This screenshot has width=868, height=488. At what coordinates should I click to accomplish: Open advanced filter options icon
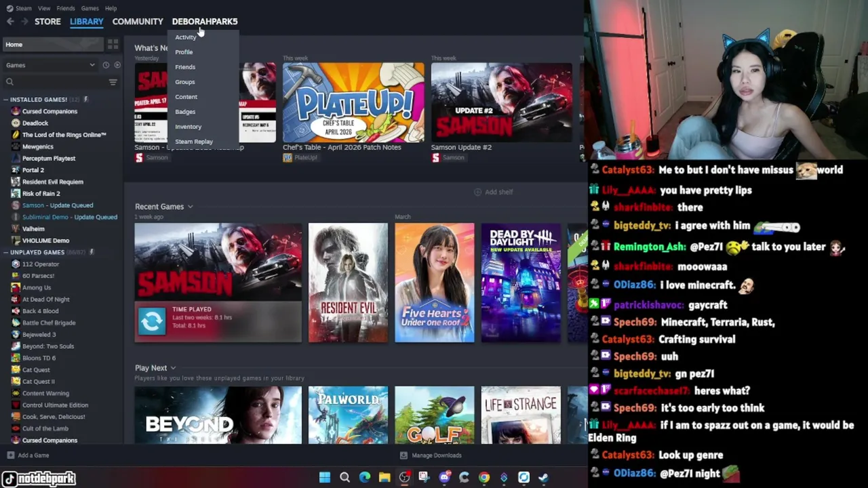[x=113, y=82]
